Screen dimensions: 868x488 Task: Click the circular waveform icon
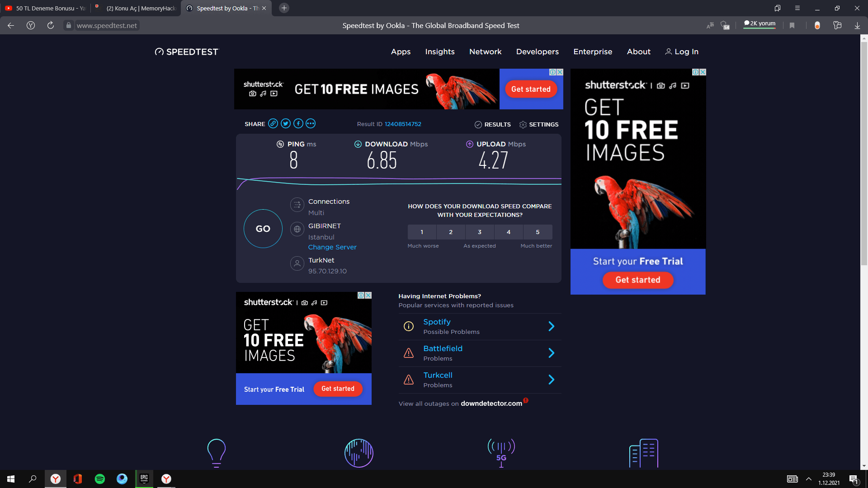click(x=359, y=453)
